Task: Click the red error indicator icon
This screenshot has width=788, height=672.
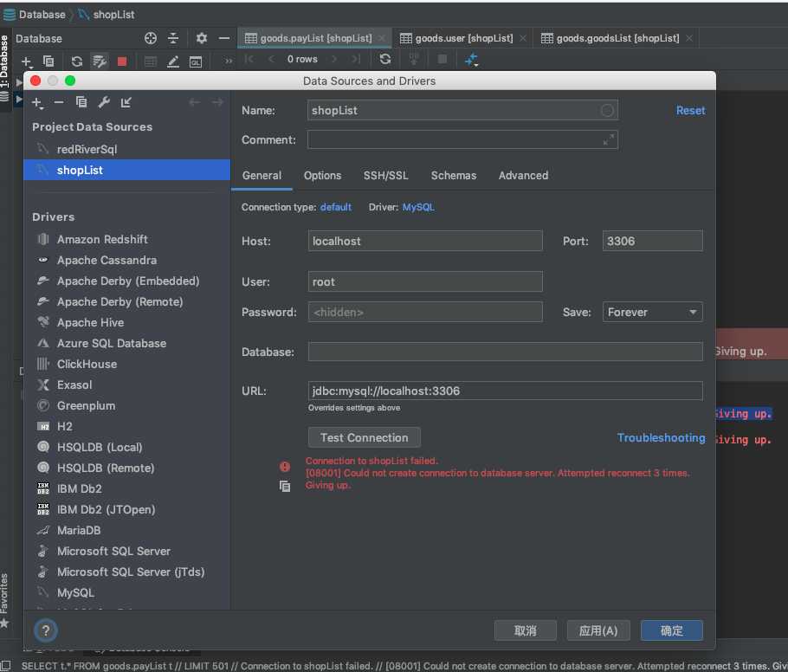Action: [285, 467]
